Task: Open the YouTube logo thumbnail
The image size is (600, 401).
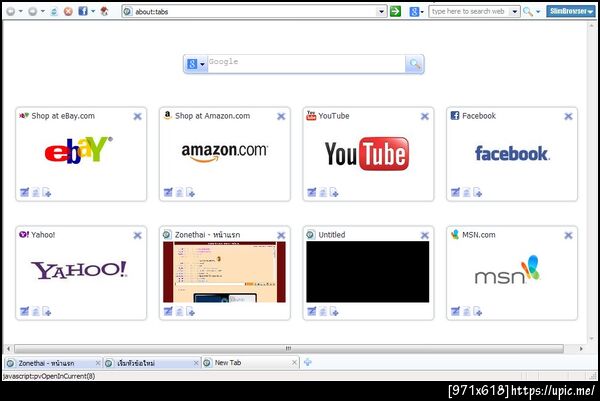Action: point(367,153)
